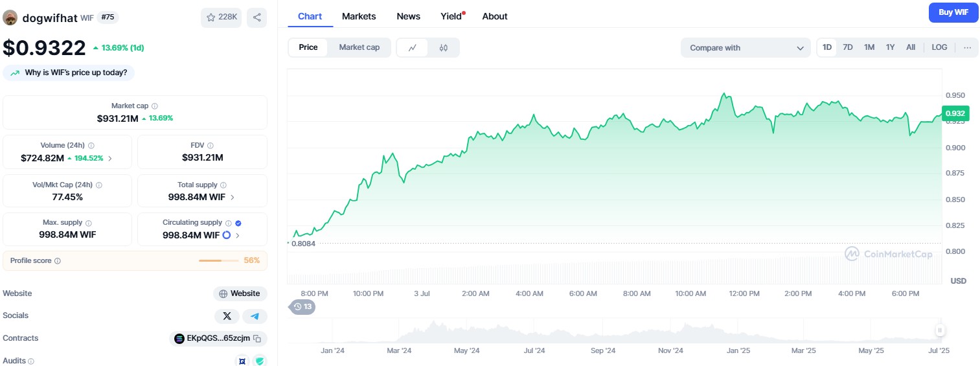Copy the contract address icon
980x366 pixels.
(x=257, y=338)
